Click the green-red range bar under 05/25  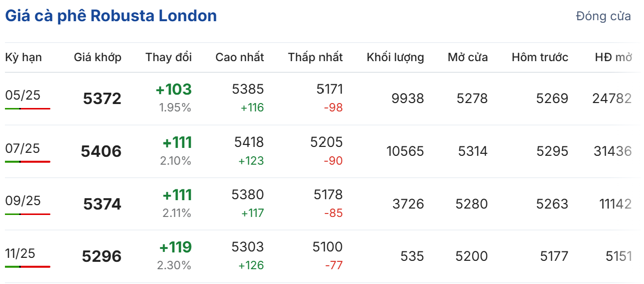click(28, 108)
